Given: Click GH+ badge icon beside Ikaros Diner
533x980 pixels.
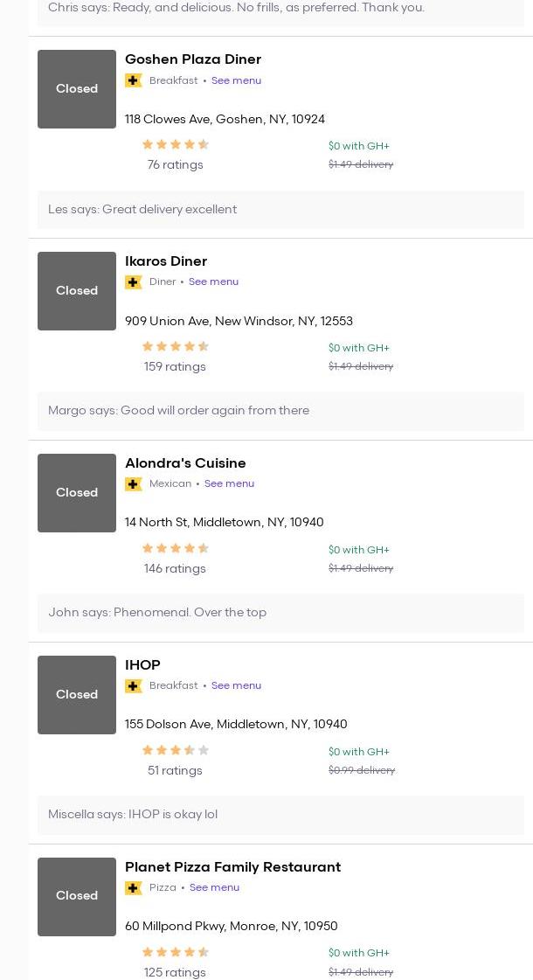Looking at the screenshot, I should click(x=134, y=282).
